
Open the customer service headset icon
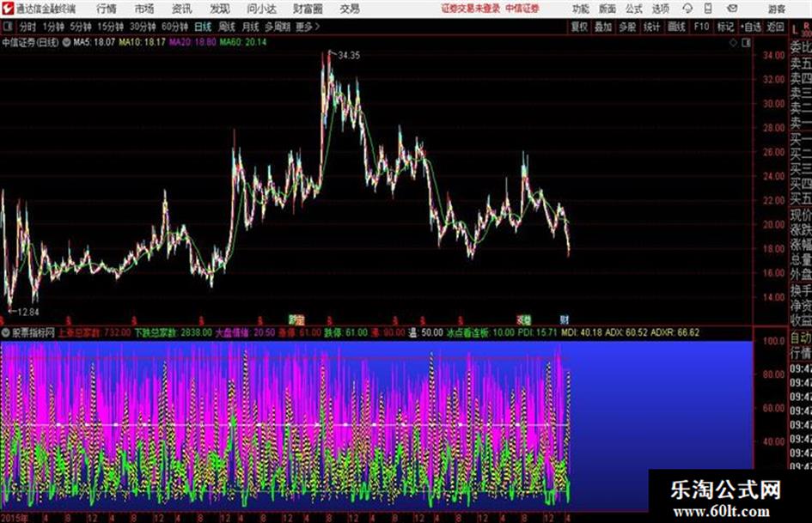687,9
